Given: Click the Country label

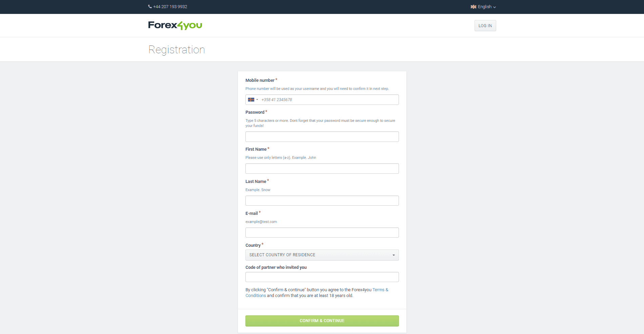Looking at the screenshot, I should [253, 245].
